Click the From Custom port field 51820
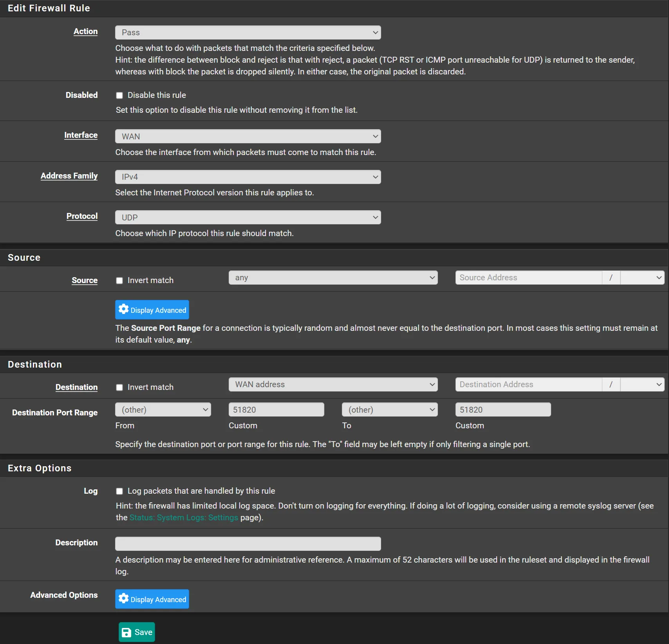This screenshot has height=644, width=669. (x=276, y=410)
